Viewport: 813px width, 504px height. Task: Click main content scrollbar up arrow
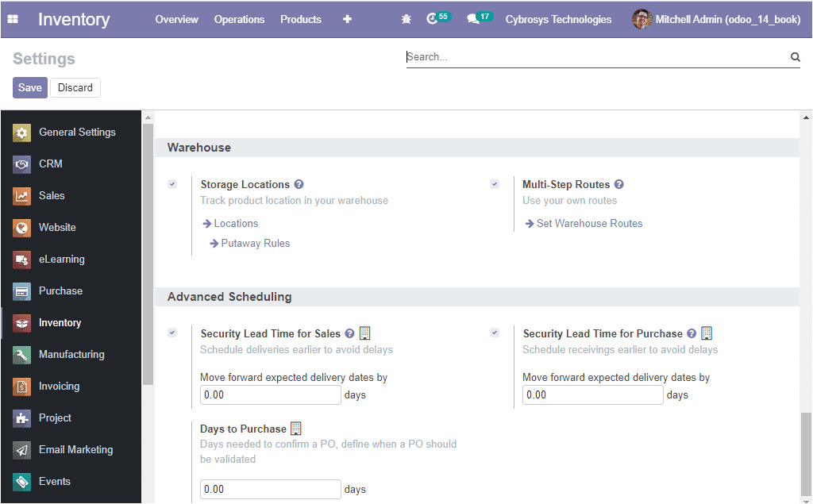(x=806, y=117)
